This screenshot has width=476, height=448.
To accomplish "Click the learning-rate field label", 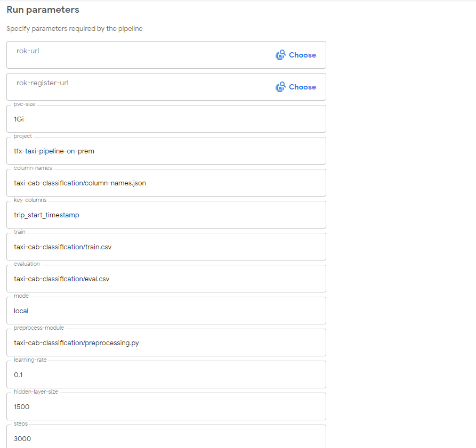I will 30,360.
